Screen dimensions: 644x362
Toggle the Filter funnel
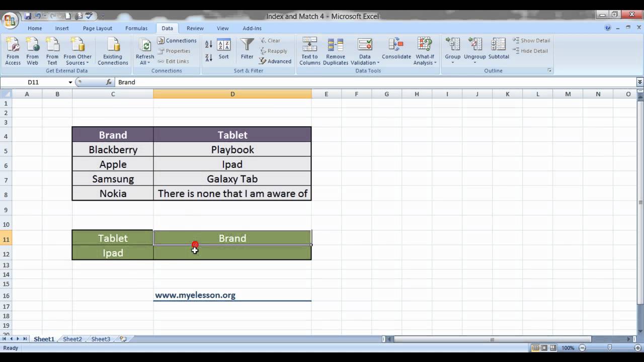coord(247,49)
